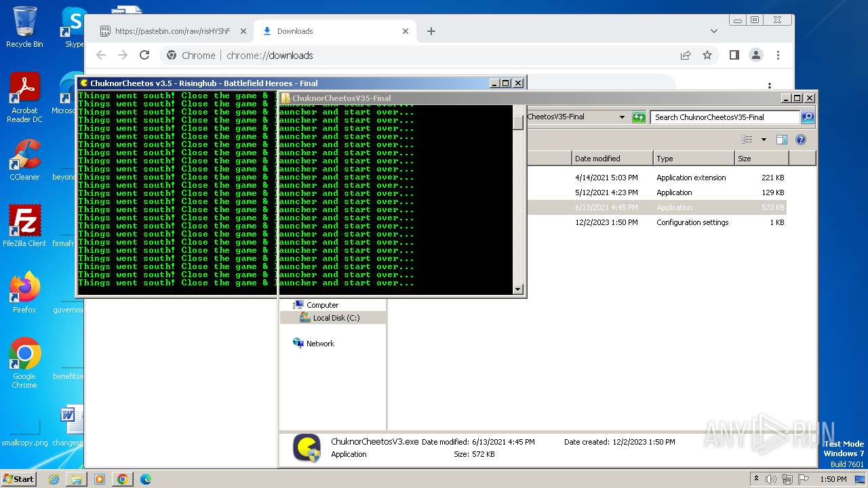The height and width of the screenshot is (488, 868).
Task: Sort by Date modified column header
Action: pyautogui.click(x=612, y=159)
